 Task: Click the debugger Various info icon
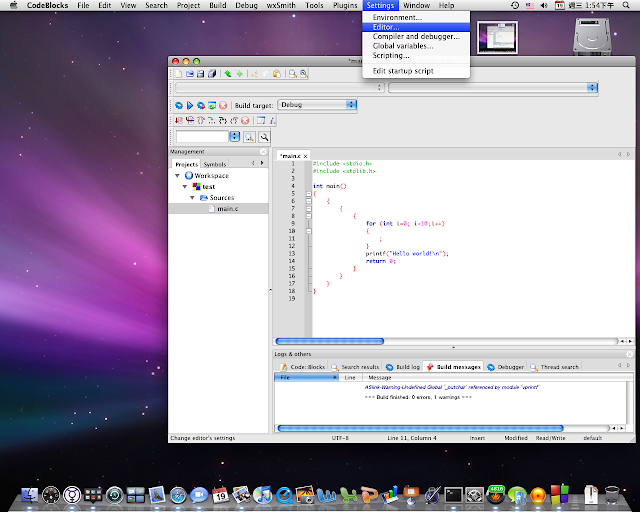pos(272,120)
